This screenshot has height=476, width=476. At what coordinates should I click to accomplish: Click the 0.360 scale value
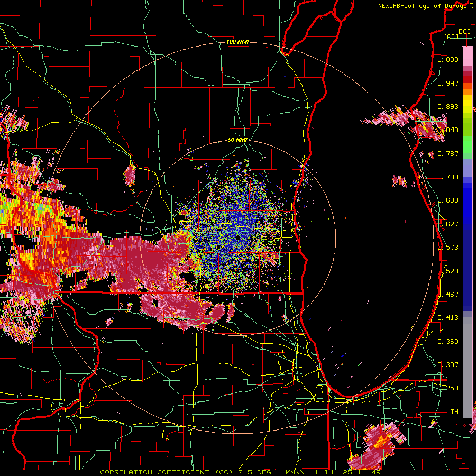point(448,341)
